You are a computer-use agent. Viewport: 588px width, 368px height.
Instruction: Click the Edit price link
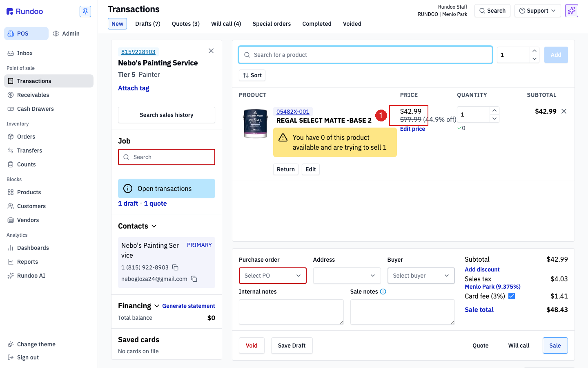[412, 129]
